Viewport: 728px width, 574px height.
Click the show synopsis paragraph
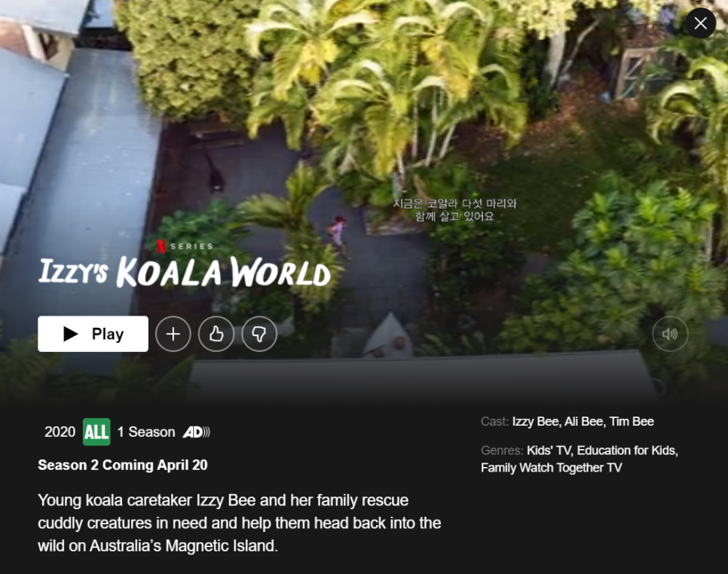pos(239,523)
